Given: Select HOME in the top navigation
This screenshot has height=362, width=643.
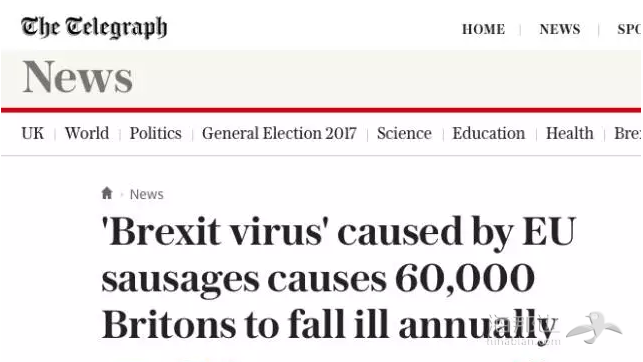Looking at the screenshot, I should tap(483, 30).
